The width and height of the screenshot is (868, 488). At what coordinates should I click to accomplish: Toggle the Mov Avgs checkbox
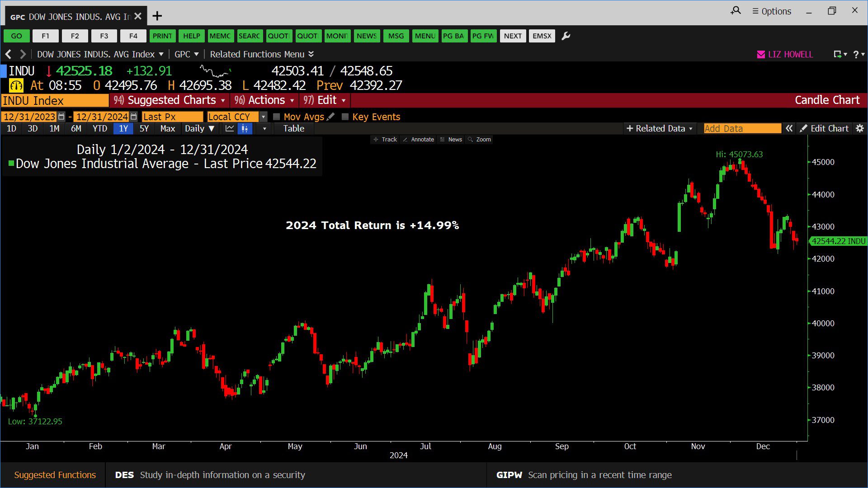[277, 117]
